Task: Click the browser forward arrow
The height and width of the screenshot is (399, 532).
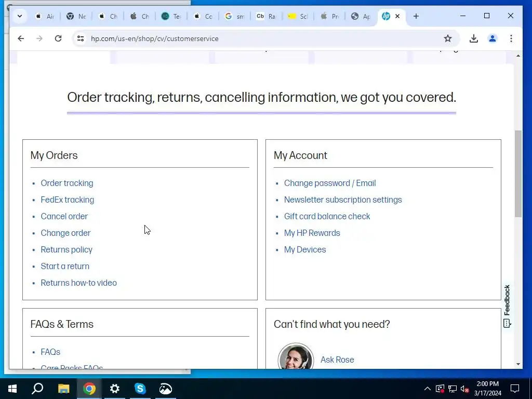Action: click(39, 38)
